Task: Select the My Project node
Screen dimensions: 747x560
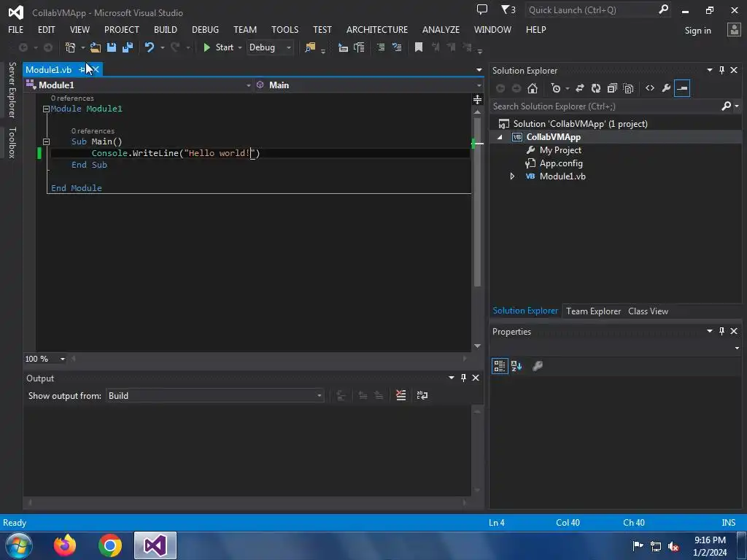Action: tap(560, 150)
